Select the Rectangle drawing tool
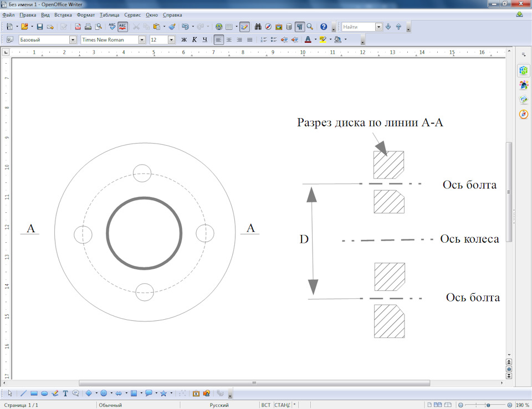Image resolution: width=532 pixels, height=409 pixels. [x=34, y=393]
